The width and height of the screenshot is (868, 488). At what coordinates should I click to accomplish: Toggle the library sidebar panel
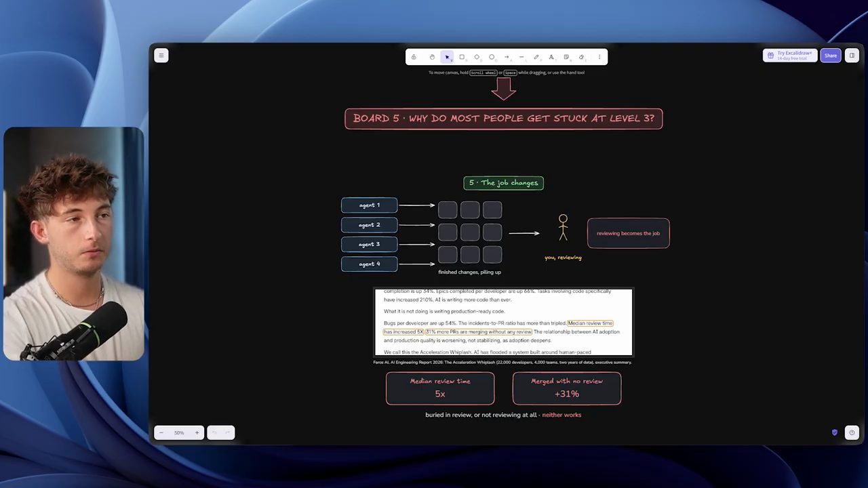point(852,56)
